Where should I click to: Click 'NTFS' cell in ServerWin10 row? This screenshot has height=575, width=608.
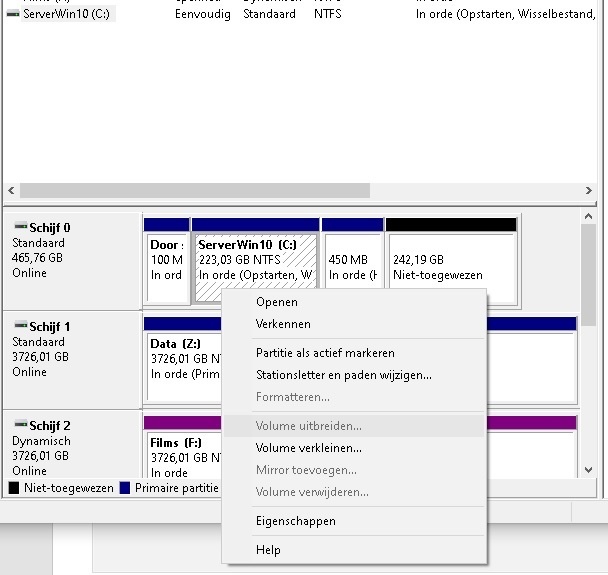tap(328, 14)
